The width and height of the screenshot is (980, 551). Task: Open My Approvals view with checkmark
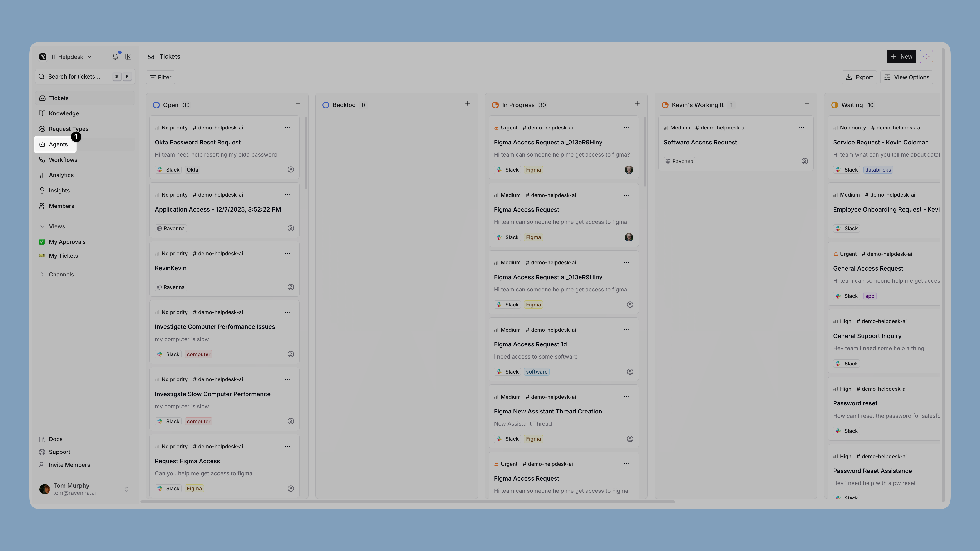pyautogui.click(x=67, y=242)
